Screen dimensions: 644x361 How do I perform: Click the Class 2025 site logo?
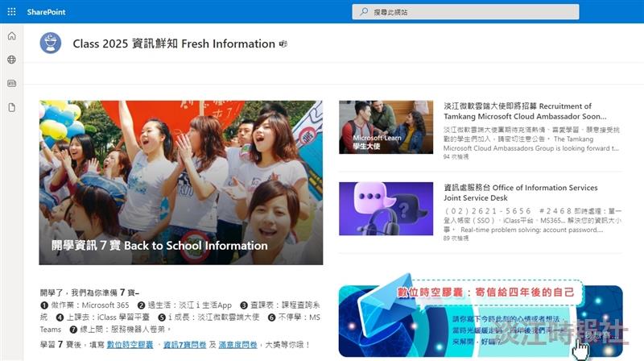51,44
